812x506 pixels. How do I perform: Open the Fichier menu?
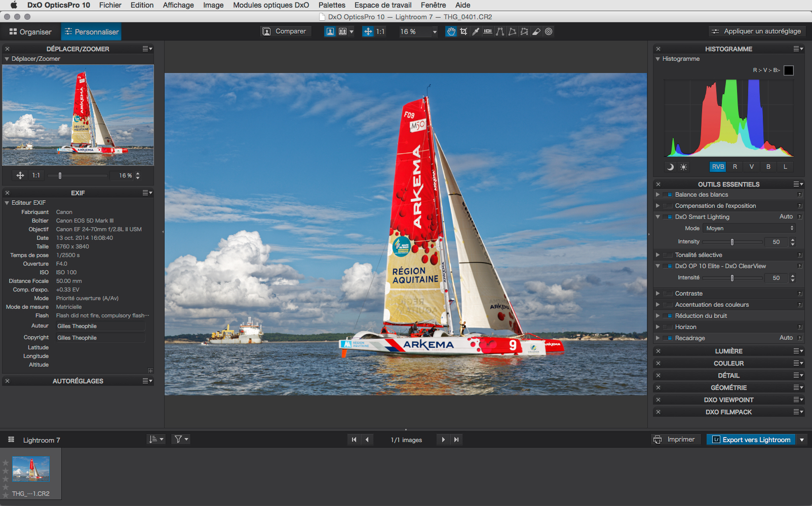pos(110,5)
